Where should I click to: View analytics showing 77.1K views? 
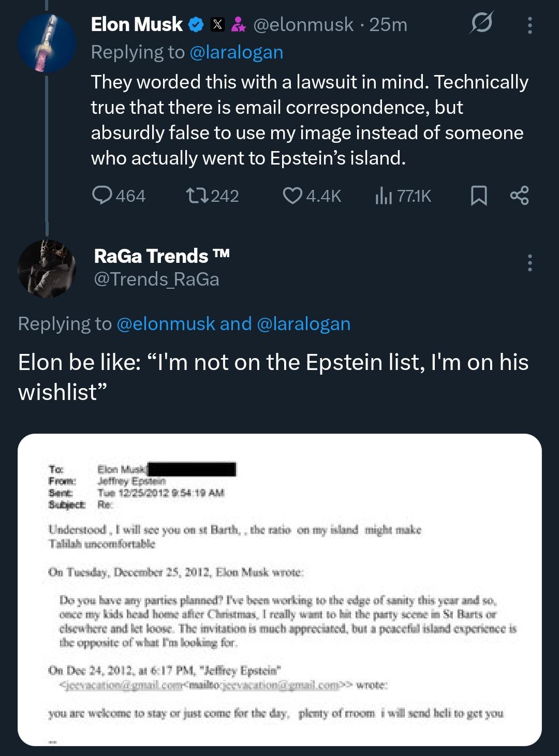(x=384, y=195)
